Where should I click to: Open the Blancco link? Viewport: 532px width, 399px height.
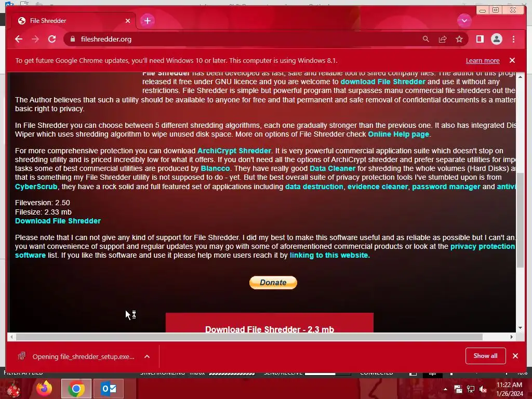click(215, 168)
